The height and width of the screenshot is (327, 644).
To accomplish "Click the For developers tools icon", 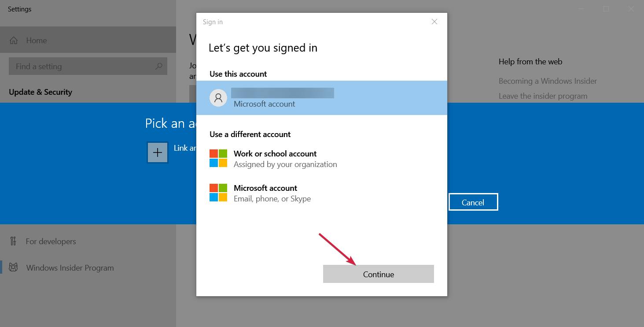I will (x=13, y=241).
